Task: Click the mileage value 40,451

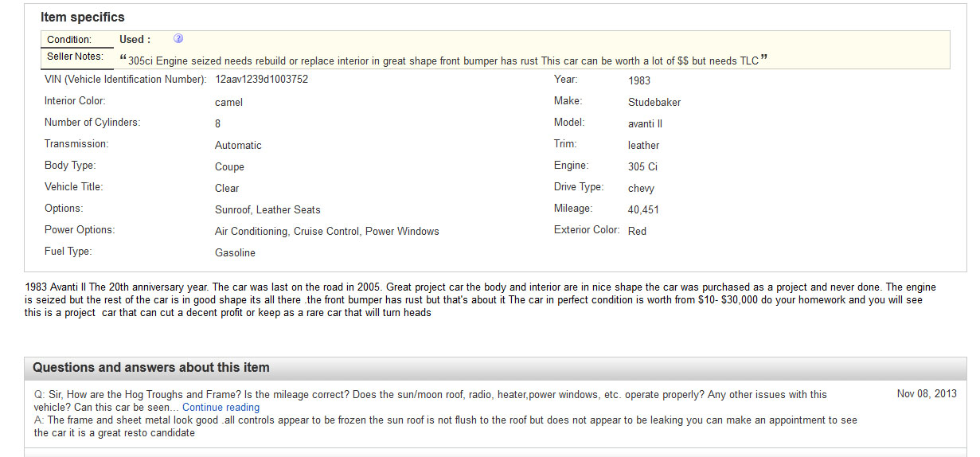Action: click(x=643, y=209)
